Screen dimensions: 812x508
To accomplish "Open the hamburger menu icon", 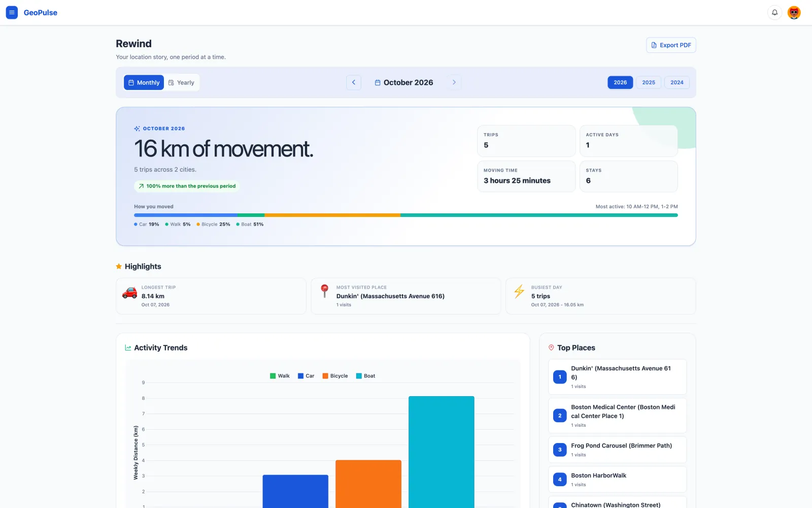I will tap(12, 13).
